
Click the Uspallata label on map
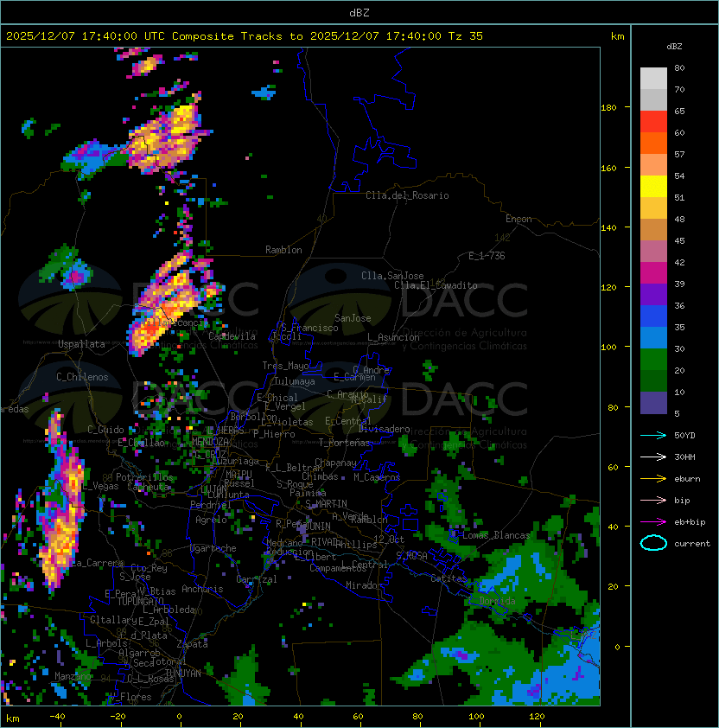(81, 344)
